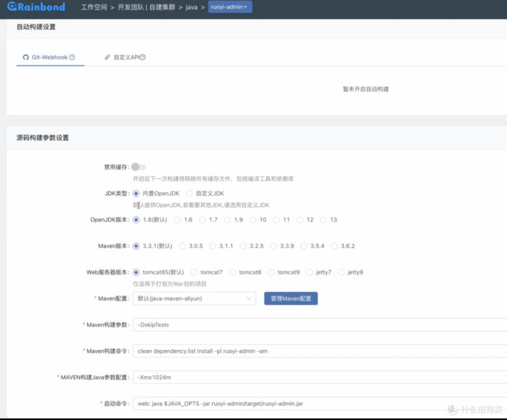Choose OpenJDK version 10
Screen dimensions: 507x420
click(x=253, y=220)
